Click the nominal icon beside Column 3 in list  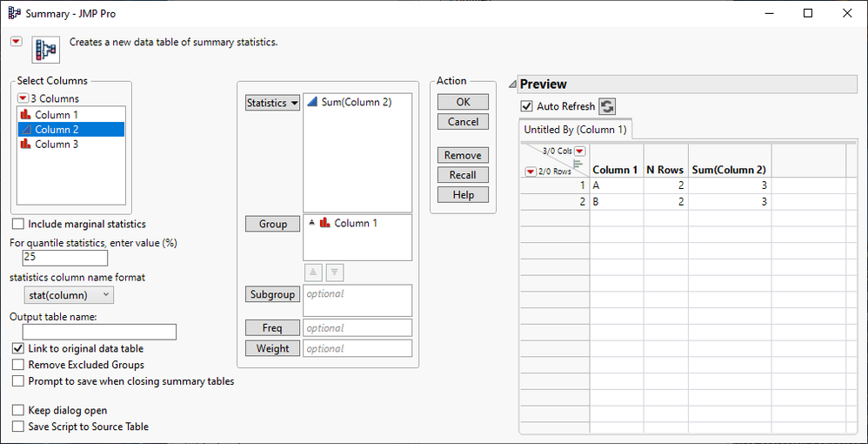pyautogui.click(x=26, y=145)
